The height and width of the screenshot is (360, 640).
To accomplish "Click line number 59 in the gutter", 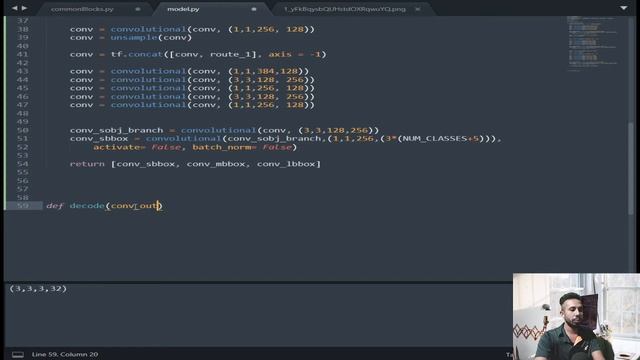I will (23, 205).
